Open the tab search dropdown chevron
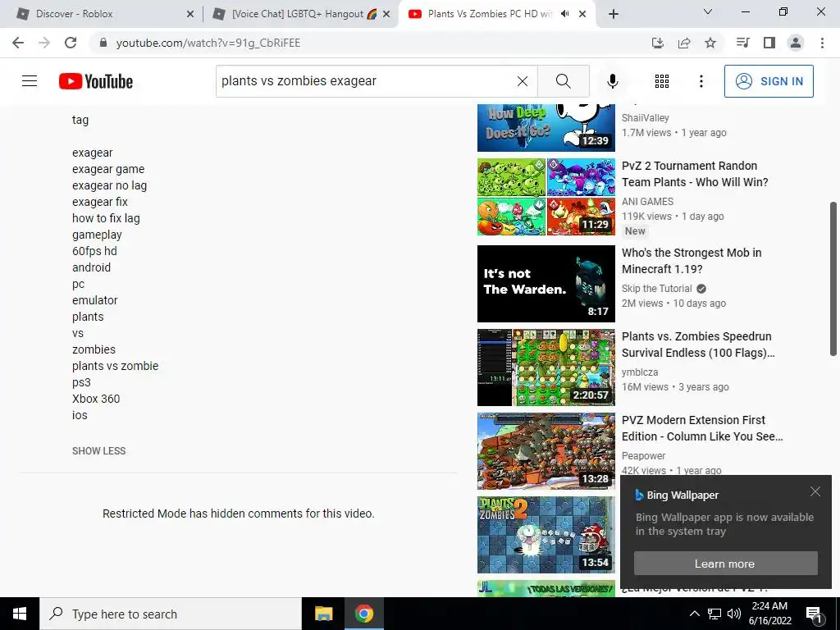This screenshot has height=630, width=840. coord(708,11)
